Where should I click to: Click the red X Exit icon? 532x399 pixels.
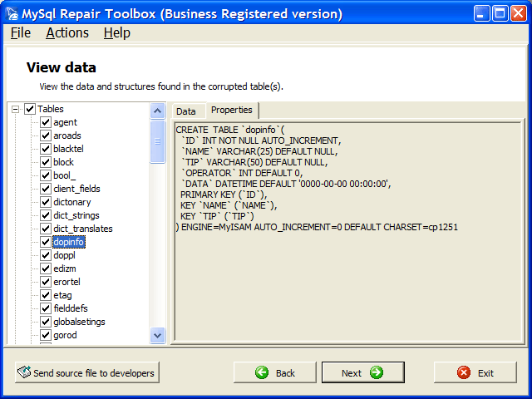click(464, 372)
